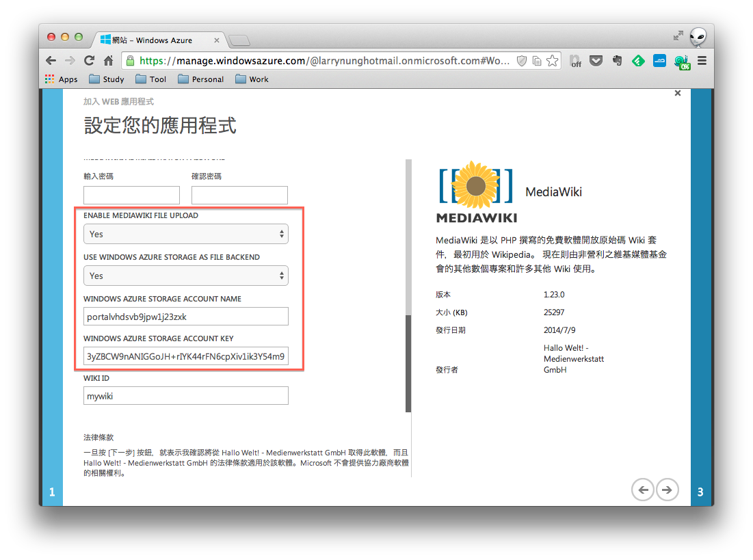Click the reload page icon
The width and height of the screenshot is (753, 560).
coord(89,60)
